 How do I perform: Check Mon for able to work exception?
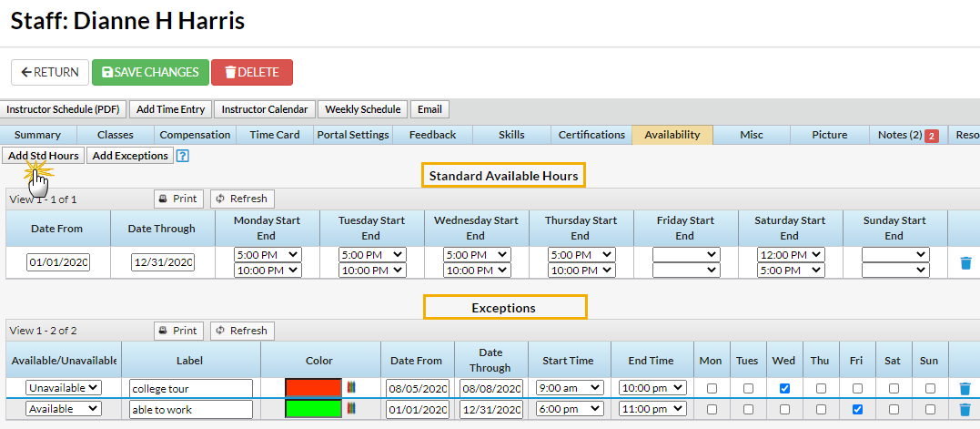click(712, 409)
